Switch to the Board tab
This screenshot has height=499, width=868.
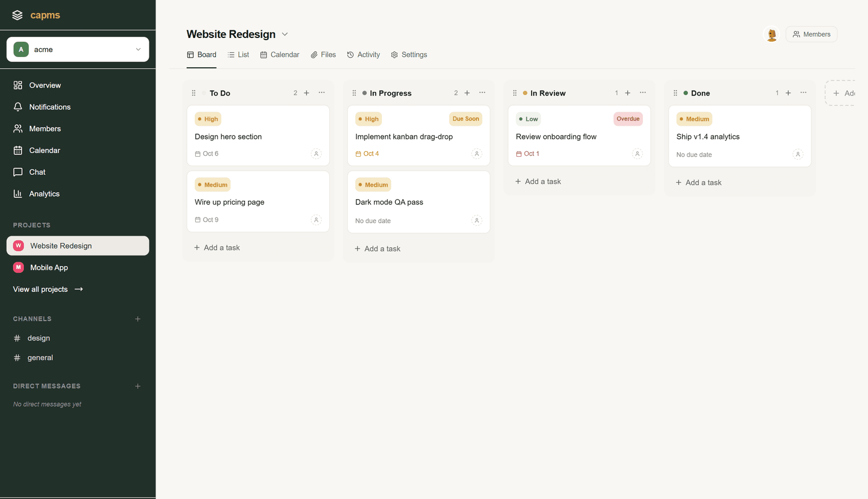point(201,55)
